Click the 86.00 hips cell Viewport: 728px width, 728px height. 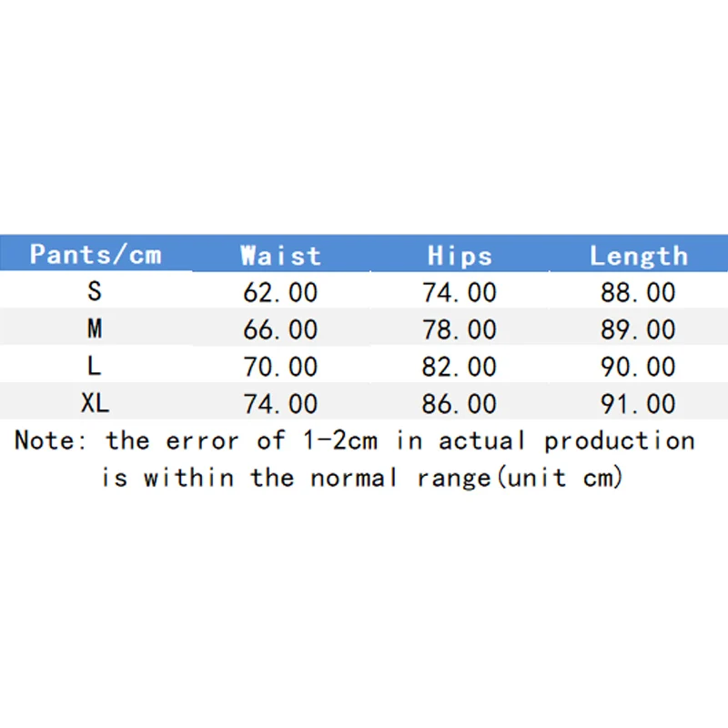pyautogui.click(x=460, y=403)
